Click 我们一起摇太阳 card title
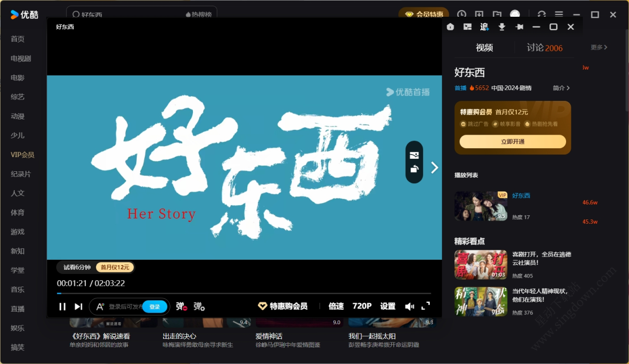 click(372, 336)
